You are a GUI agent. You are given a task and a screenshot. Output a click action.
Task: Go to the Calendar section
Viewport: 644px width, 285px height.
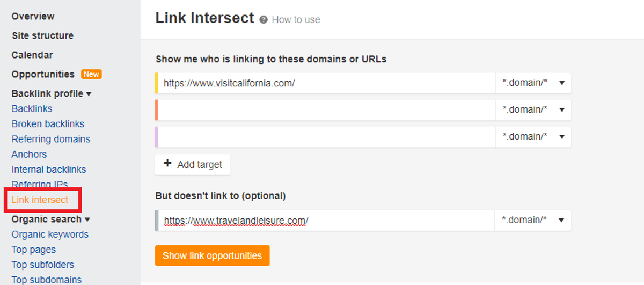[32, 55]
